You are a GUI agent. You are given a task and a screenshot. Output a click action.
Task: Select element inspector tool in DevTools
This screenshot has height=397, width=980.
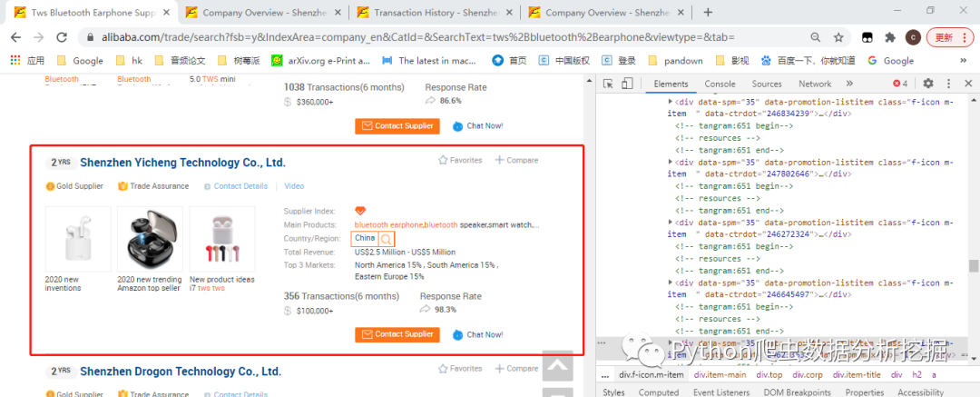coord(609,84)
